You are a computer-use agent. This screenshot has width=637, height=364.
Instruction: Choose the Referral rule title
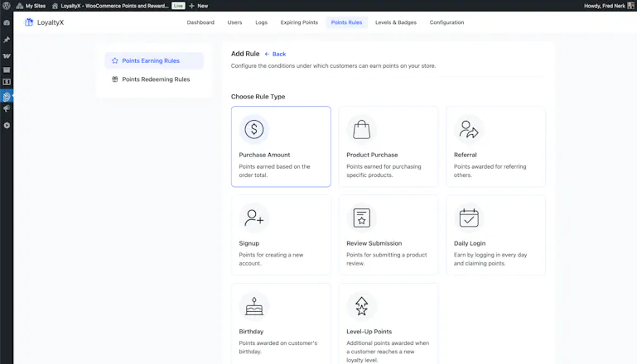466,155
